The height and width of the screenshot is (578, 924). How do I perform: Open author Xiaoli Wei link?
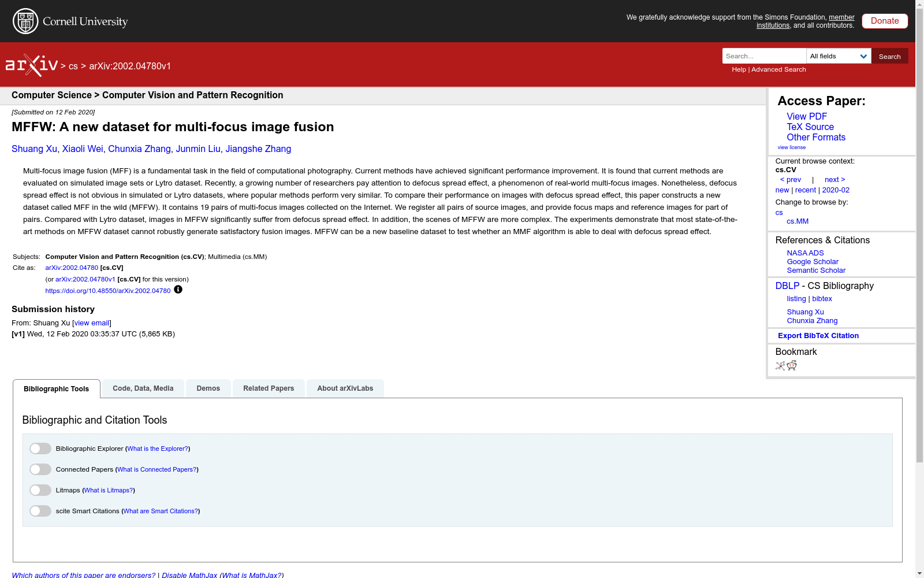click(83, 149)
